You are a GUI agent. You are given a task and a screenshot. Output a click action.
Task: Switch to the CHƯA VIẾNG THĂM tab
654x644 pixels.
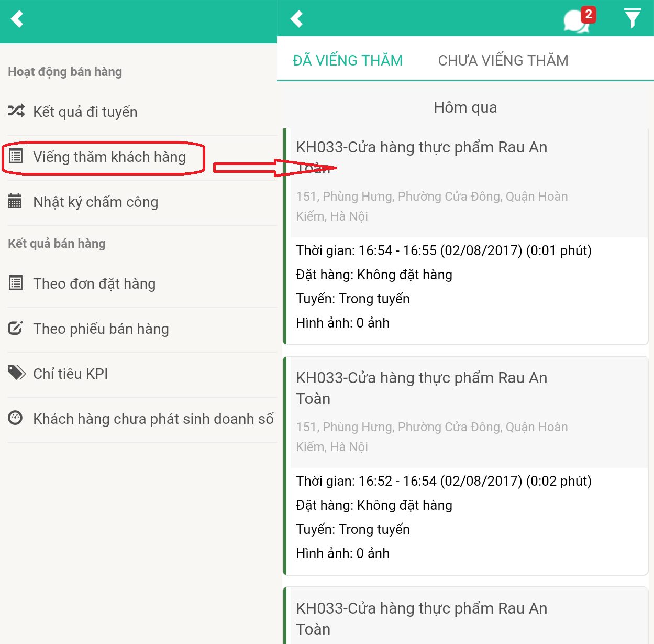tap(503, 60)
